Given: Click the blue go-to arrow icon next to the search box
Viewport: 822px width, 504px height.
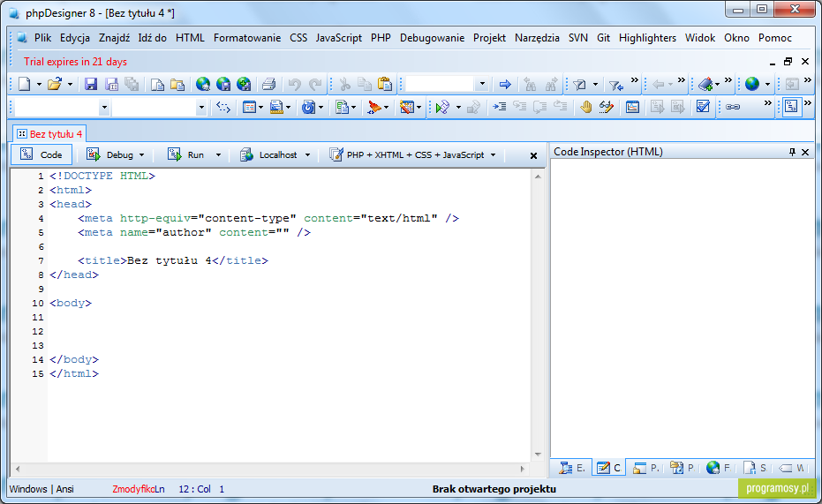Looking at the screenshot, I should (x=505, y=84).
